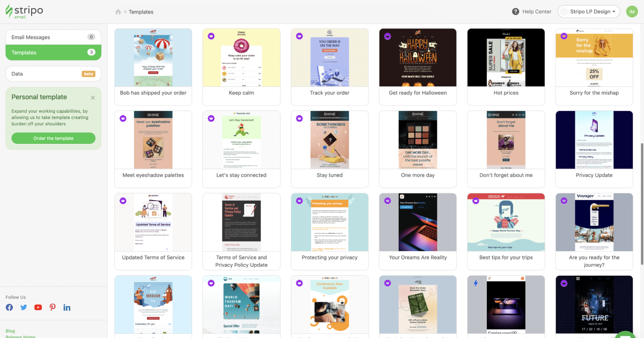Click the Stay tuned template title
The image size is (644, 338).
(330, 175)
